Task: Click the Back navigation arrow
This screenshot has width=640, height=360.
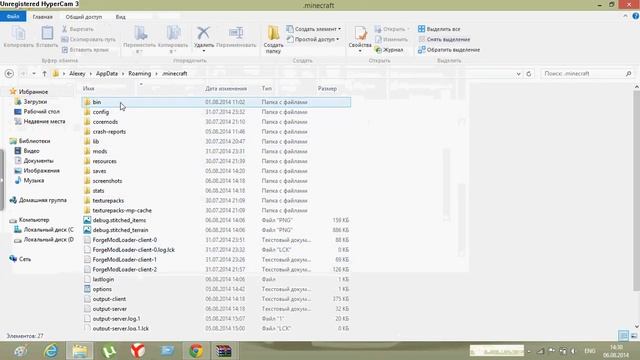Action: (x=9, y=73)
